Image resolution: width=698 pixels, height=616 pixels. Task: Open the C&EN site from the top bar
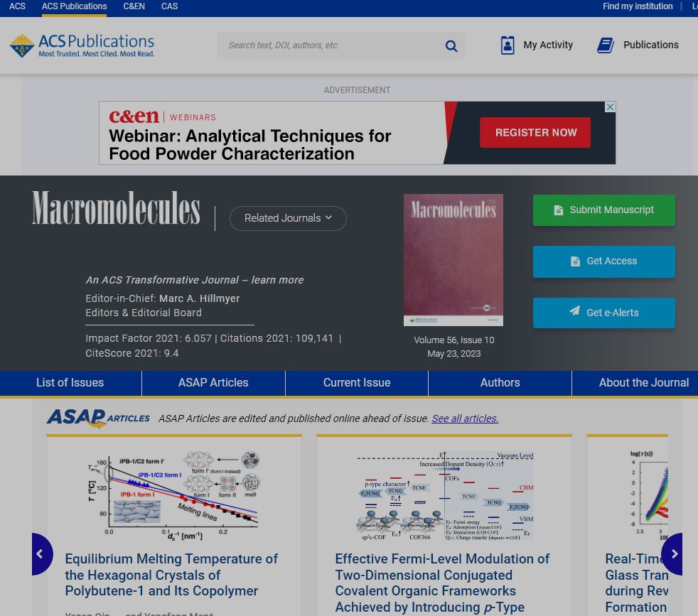coord(134,6)
